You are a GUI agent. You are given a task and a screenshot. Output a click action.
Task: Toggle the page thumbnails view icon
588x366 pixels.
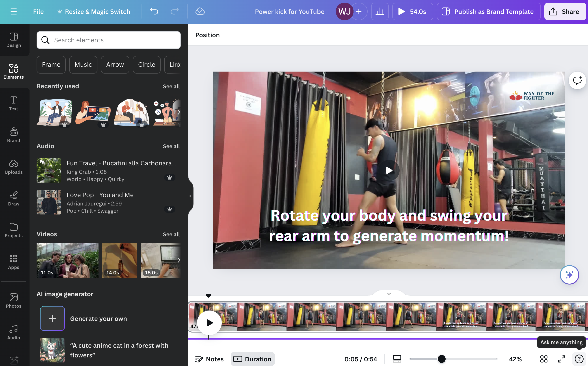(397, 359)
